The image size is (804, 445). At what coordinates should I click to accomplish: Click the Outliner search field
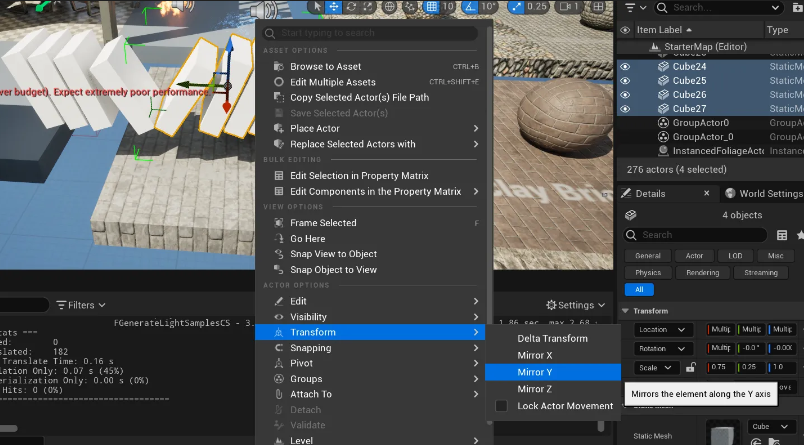click(718, 7)
